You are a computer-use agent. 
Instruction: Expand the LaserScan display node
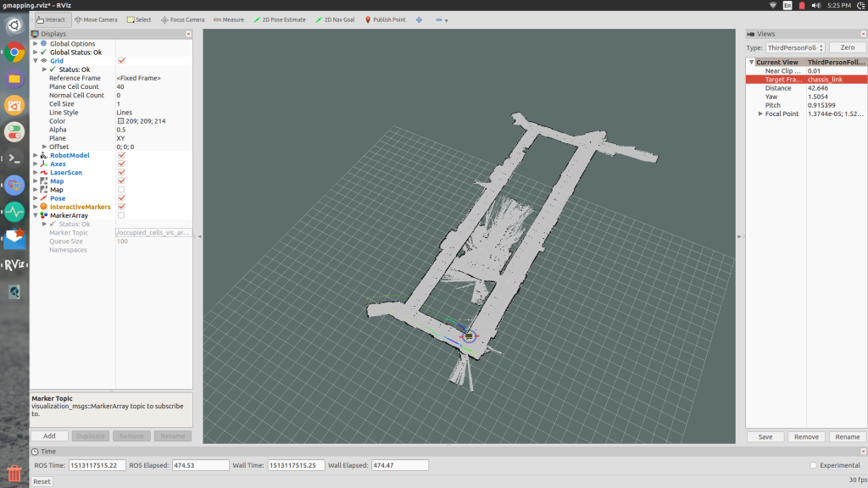coord(36,173)
